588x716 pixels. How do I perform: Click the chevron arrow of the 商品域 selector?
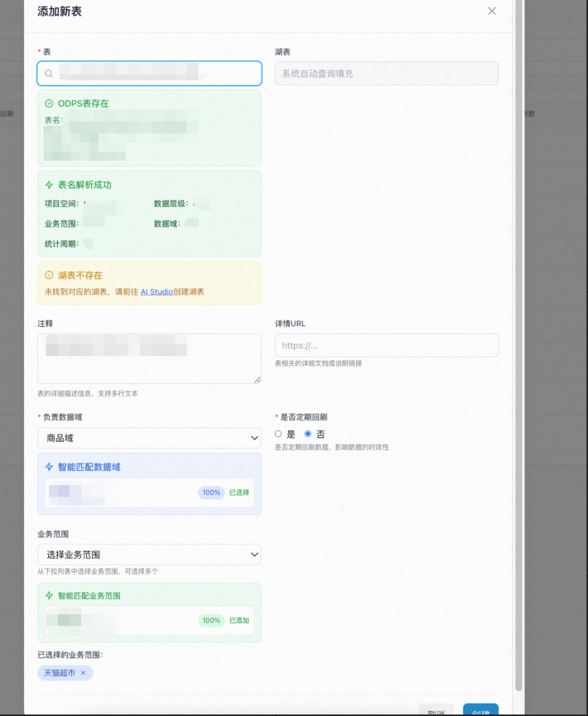point(254,438)
